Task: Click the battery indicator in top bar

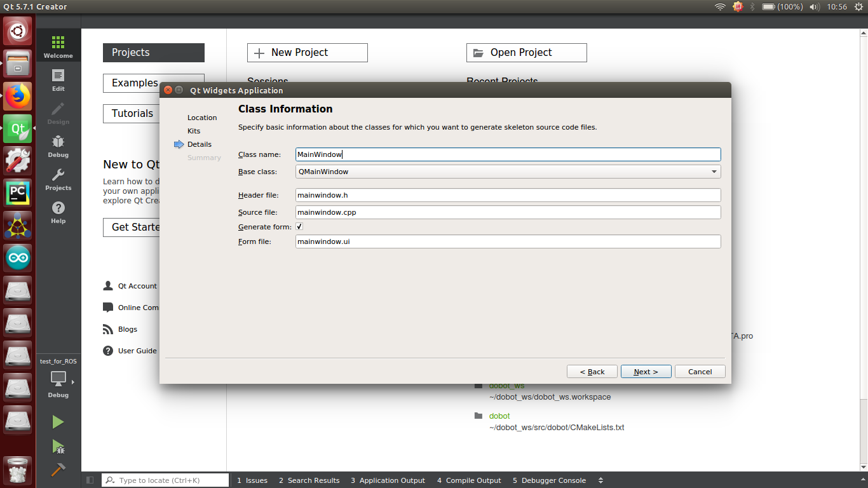Action: click(x=782, y=7)
